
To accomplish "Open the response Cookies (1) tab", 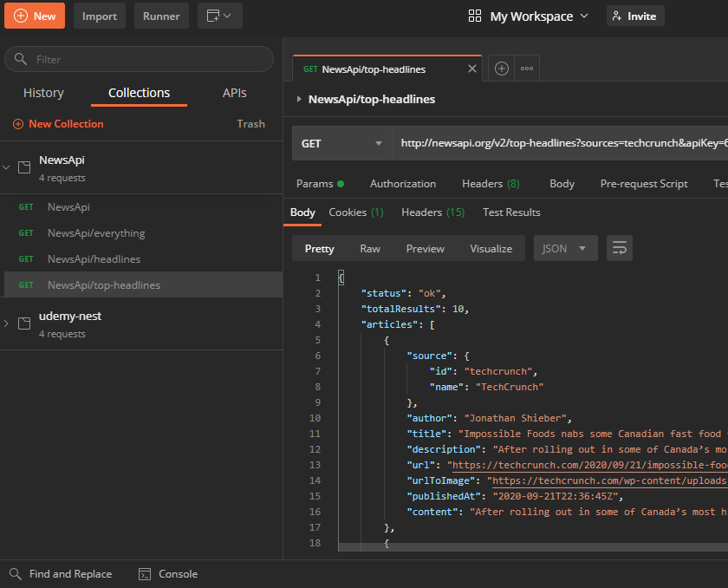I will pos(356,212).
